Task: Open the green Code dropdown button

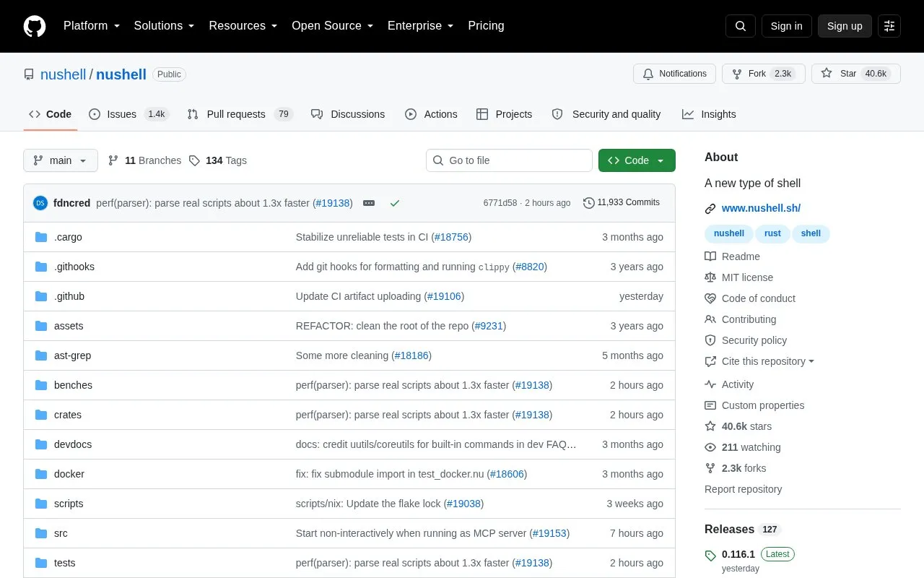Action: tap(637, 160)
